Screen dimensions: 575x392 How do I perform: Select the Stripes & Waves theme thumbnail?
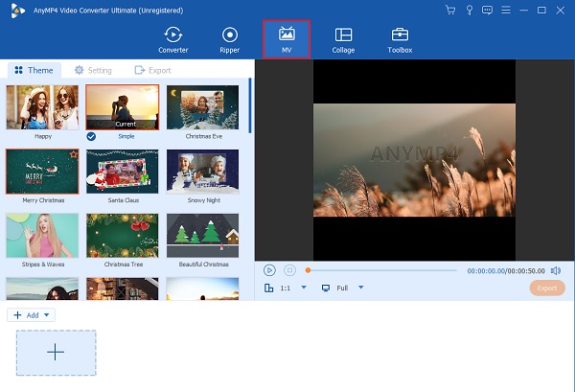[x=42, y=236]
